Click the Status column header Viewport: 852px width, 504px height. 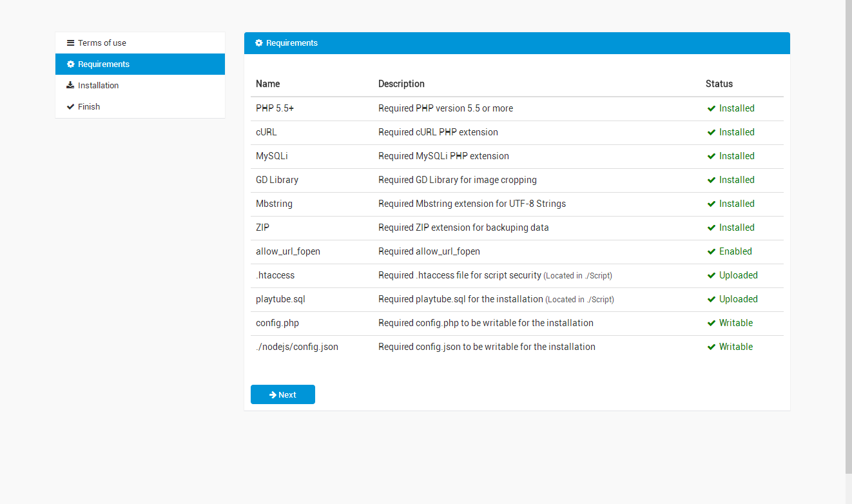click(x=719, y=84)
